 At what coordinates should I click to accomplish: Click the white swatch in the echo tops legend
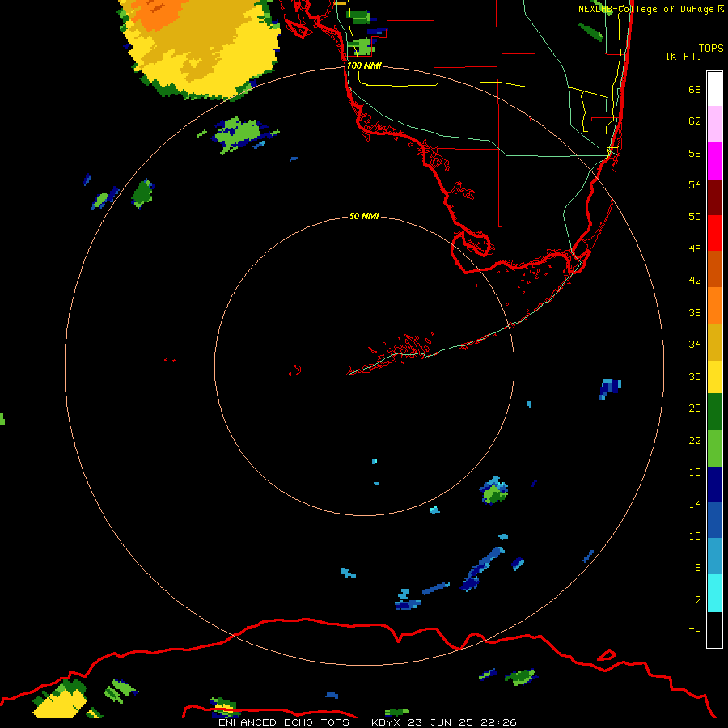click(x=714, y=89)
